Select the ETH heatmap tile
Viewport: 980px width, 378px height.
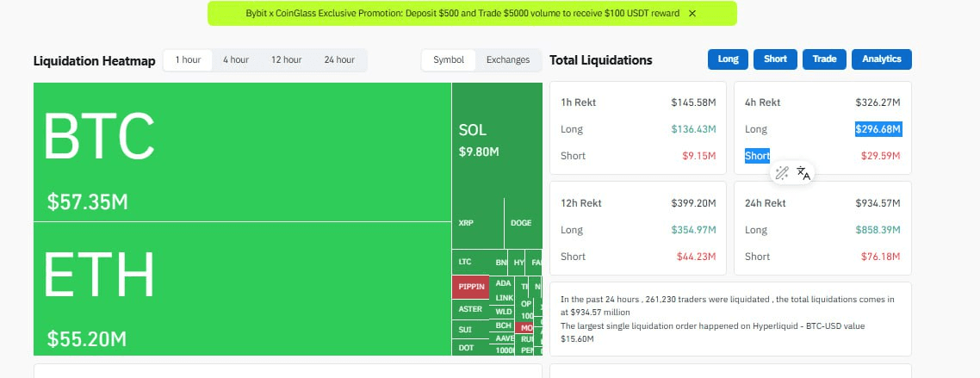tap(242, 288)
